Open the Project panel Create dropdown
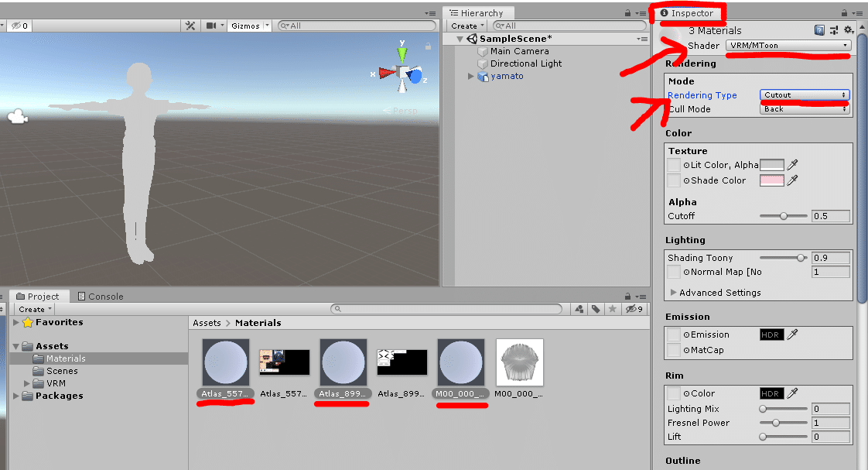868x470 pixels. (x=35, y=309)
